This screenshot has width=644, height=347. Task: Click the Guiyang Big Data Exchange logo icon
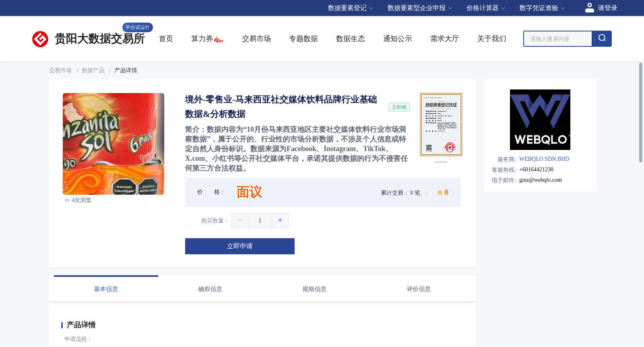(x=40, y=39)
